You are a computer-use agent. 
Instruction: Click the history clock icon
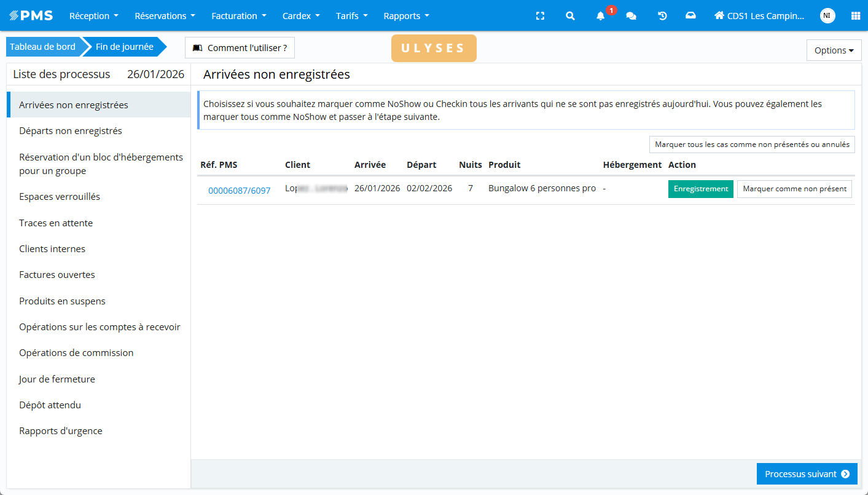click(x=662, y=16)
